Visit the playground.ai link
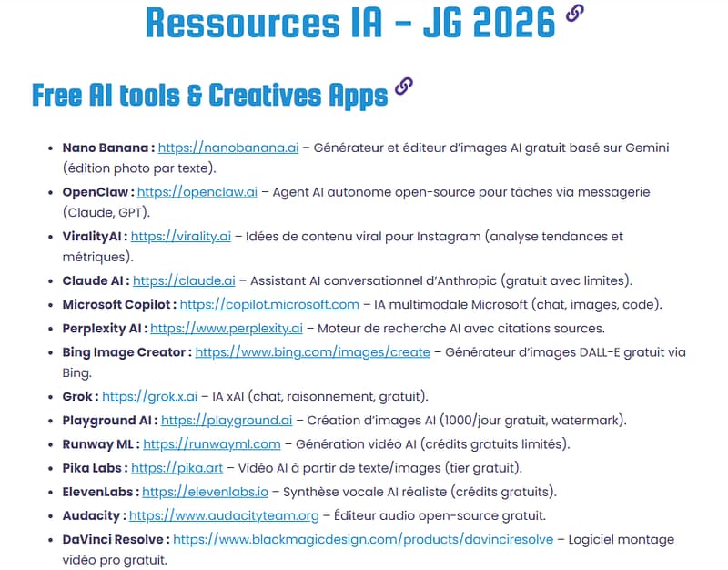This screenshot has height=570, width=728. (227, 421)
